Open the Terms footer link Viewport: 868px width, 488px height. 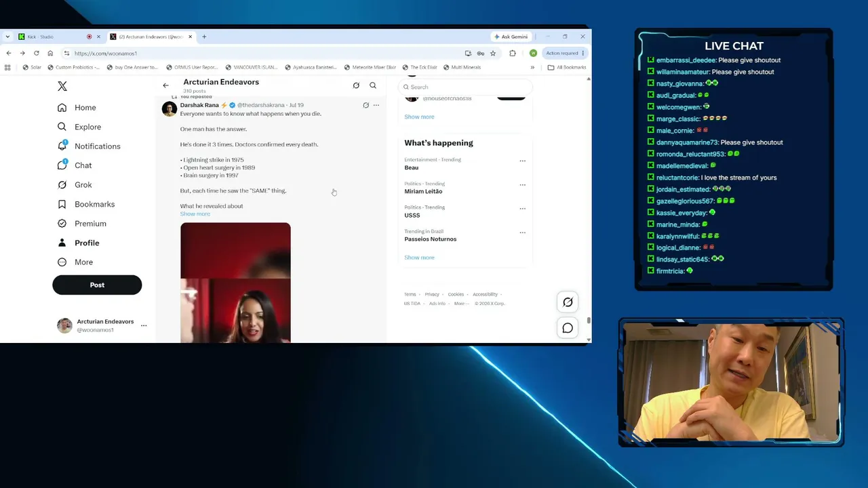pyautogui.click(x=410, y=294)
